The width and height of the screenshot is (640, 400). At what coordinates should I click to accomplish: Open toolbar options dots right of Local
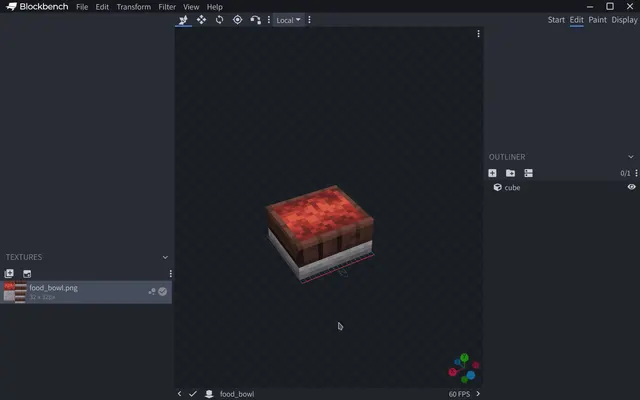tap(309, 20)
